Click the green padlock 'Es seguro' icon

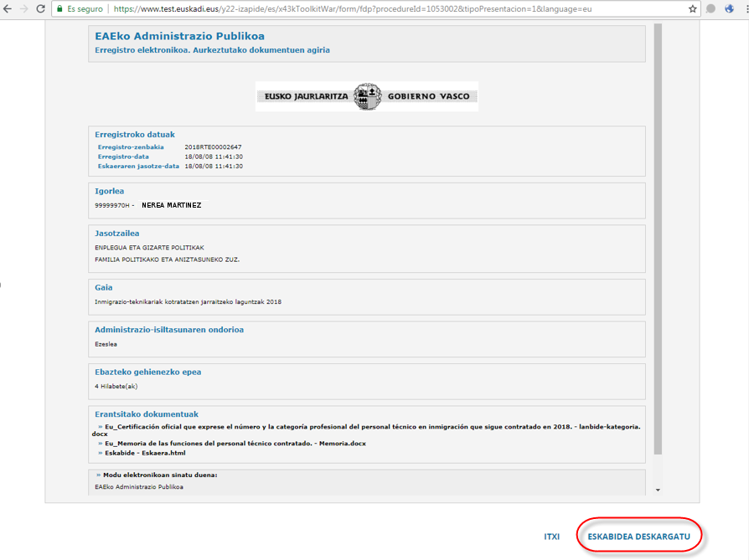[x=59, y=8]
